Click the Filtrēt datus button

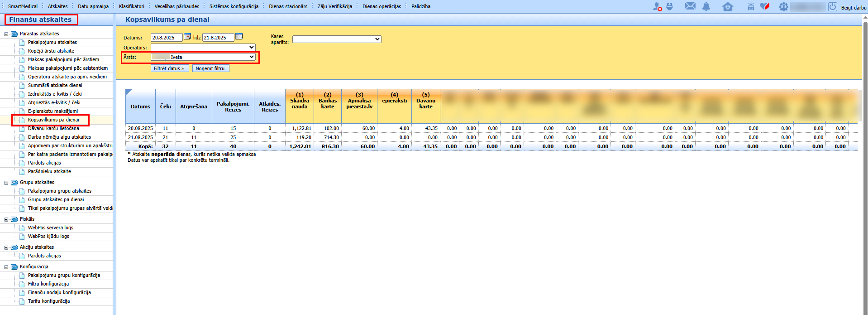[x=170, y=68]
